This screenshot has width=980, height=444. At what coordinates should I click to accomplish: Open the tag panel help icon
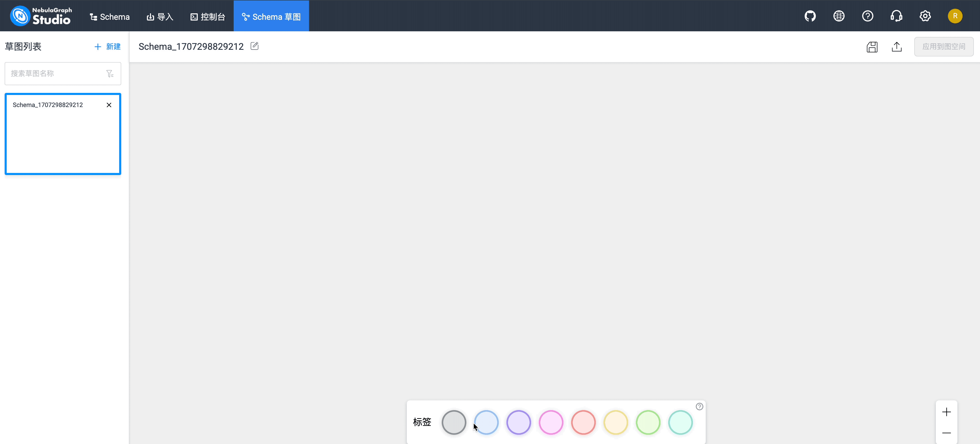point(699,406)
